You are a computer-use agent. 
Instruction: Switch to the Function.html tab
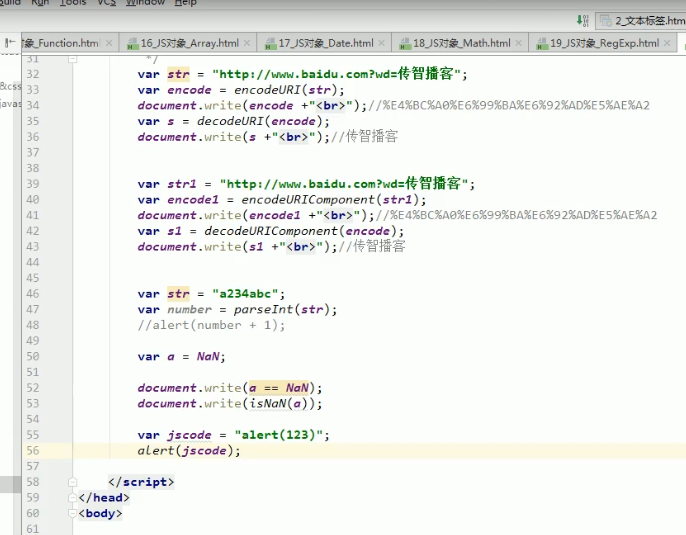click(x=61, y=43)
